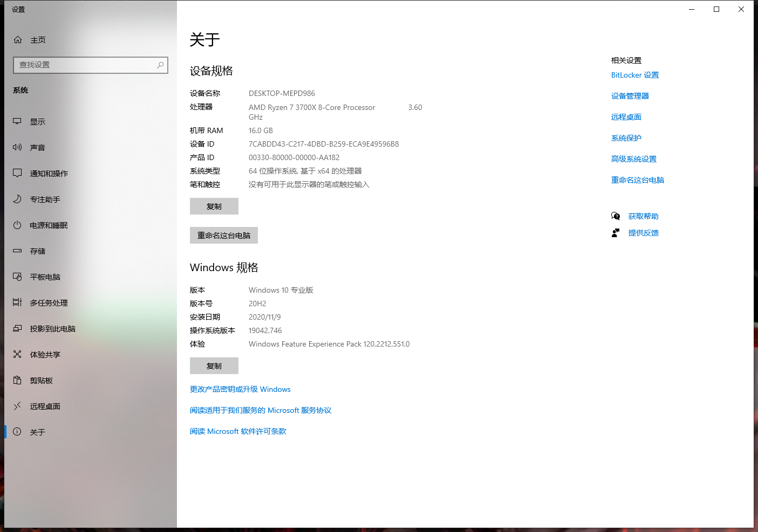Image resolution: width=758 pixels, height=532 pixels.
Task: Open 显示 display settings icon
Action: tap(17, 122)
